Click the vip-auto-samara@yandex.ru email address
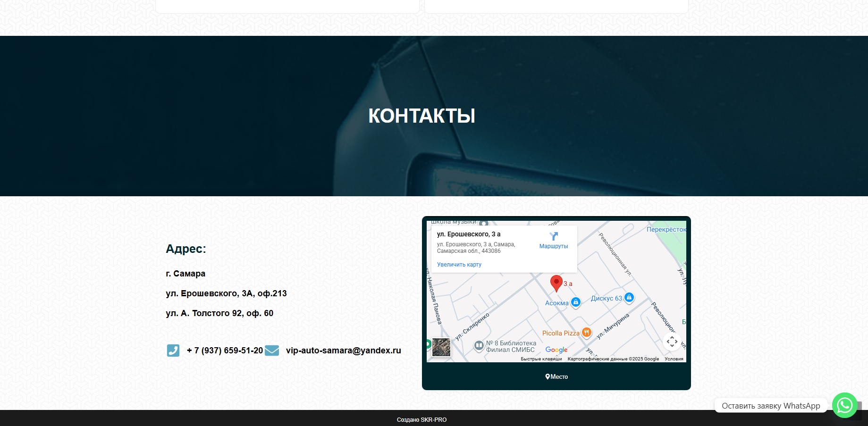The width and height of the screenshot is (868, 426). [x=343, y=351]
